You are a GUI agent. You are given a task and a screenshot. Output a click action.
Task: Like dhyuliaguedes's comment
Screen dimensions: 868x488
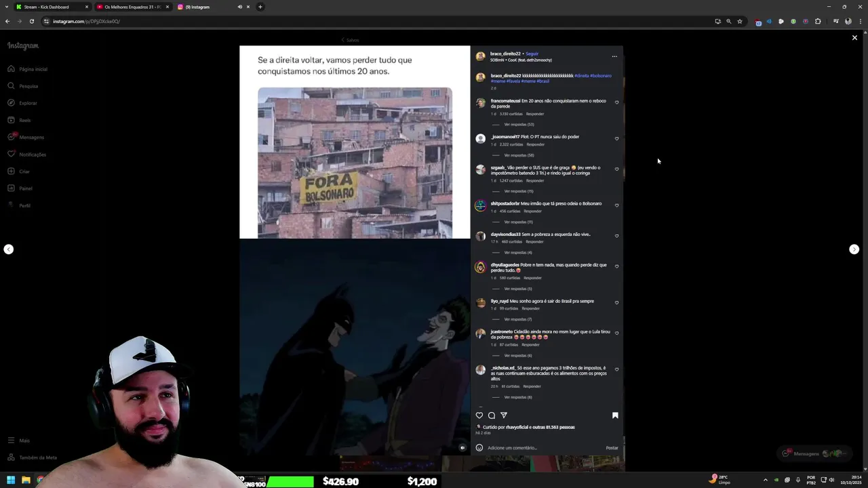[x=616, y=266]
